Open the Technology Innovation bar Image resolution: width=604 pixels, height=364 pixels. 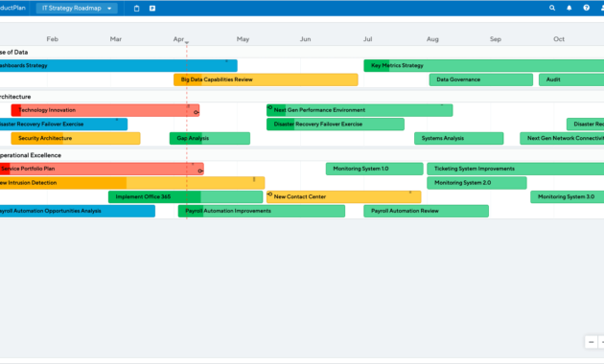tap(105, 110)
